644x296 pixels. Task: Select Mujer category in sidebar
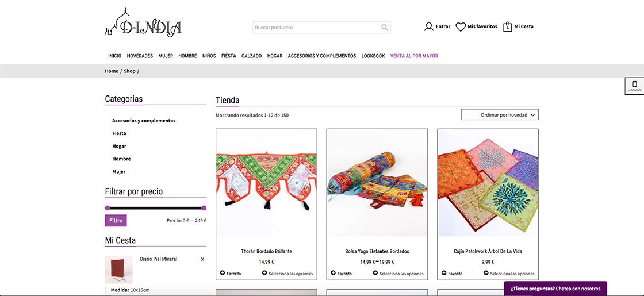point(118,172)
